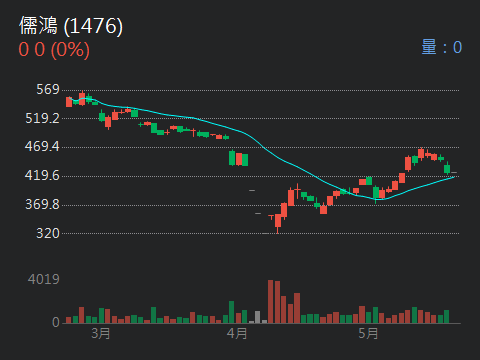The width and height of the screenshot is (480, 360).
Task: Click the 4月 date axis label
Action: 237,333
